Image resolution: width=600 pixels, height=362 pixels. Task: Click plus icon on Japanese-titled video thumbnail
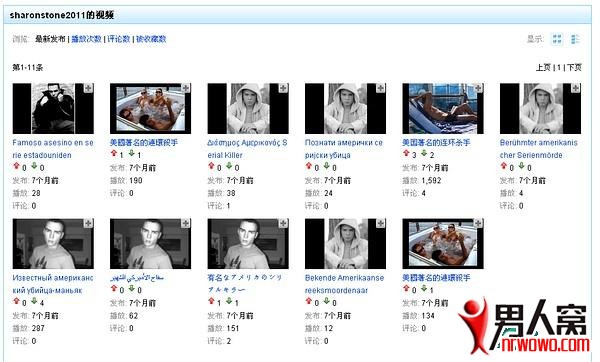283,223
